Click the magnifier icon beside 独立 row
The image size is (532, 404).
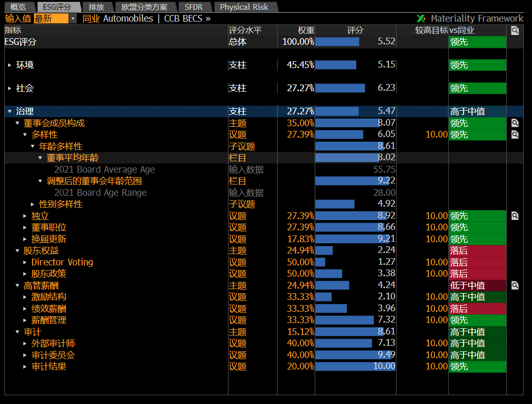(514, 215)
